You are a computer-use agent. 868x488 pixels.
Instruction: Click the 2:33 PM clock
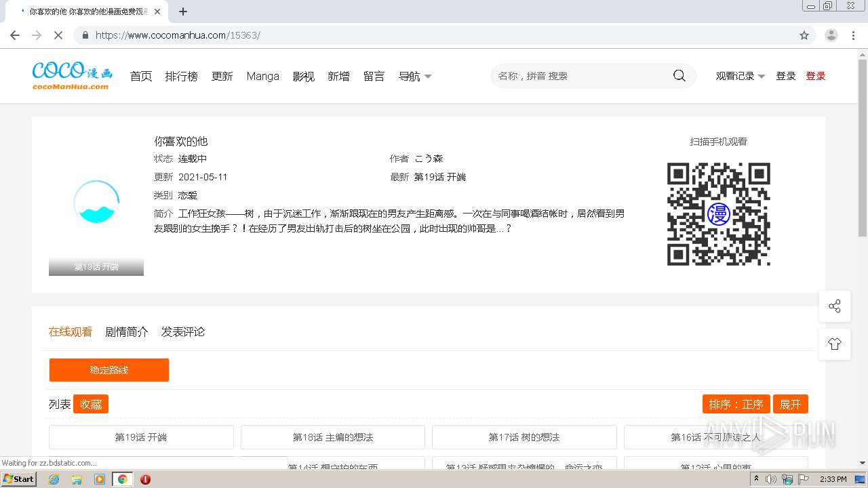833,479
